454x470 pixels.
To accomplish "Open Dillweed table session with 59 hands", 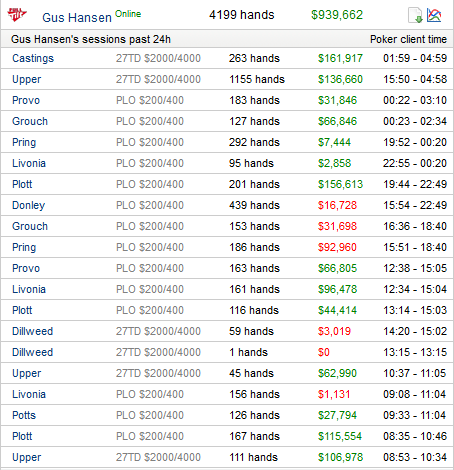I will [x=33, y=331].
